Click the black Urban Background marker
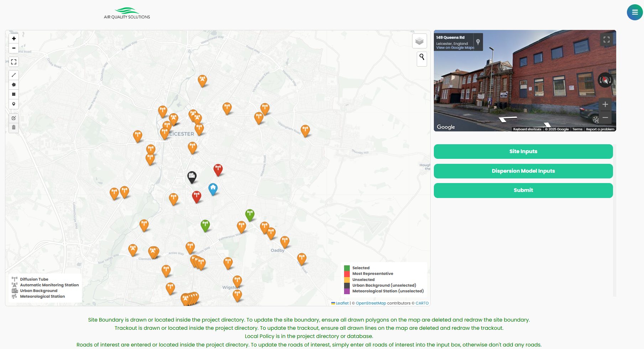The width and height of the screenshot is (644, 349). coord(192,176)
